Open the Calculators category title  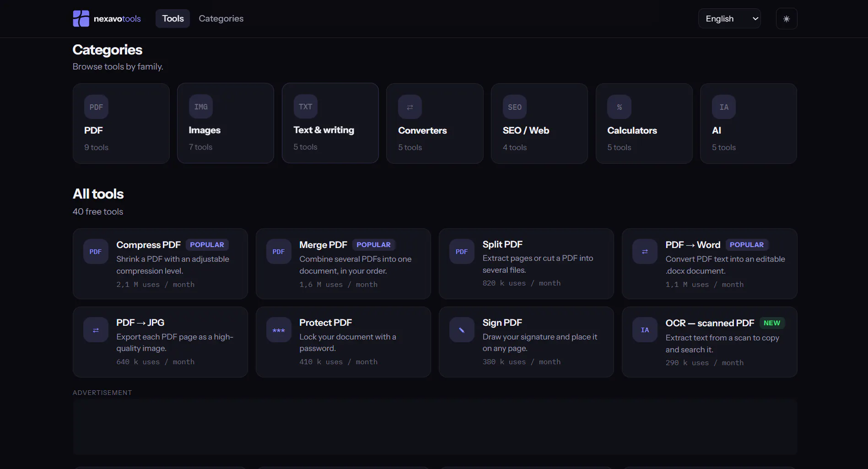click(632, 130)
